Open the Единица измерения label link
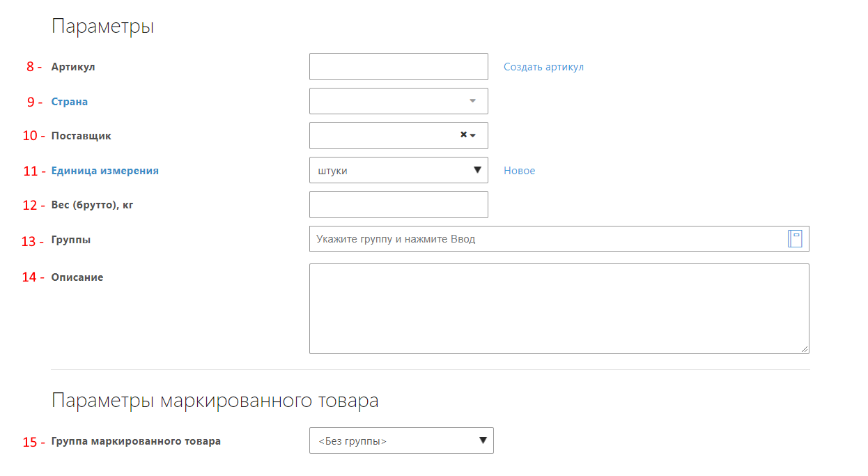 pos(104,171)
